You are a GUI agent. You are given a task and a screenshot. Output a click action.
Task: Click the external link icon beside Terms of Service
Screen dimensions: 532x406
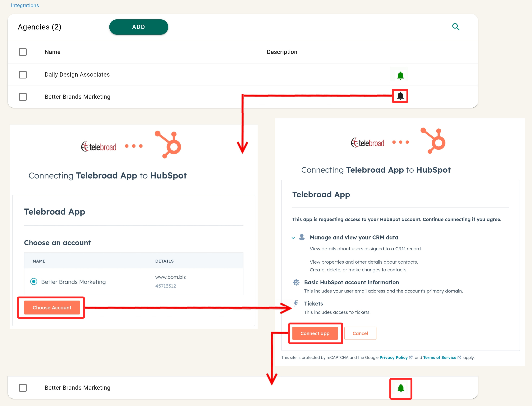coord(459,357)
